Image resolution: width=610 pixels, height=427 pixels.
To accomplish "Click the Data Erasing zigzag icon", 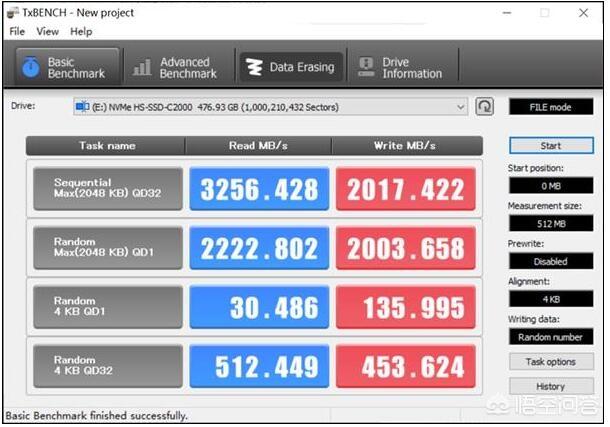I will (x=254, y=67).
